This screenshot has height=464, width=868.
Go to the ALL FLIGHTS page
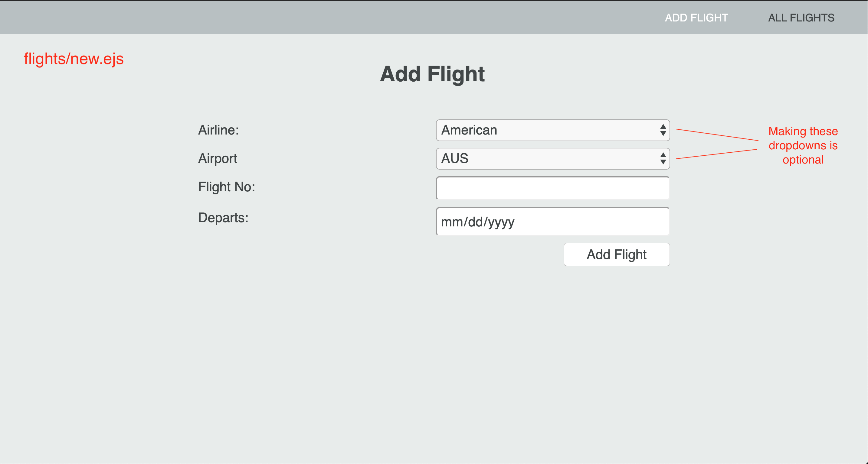(801, 18)
